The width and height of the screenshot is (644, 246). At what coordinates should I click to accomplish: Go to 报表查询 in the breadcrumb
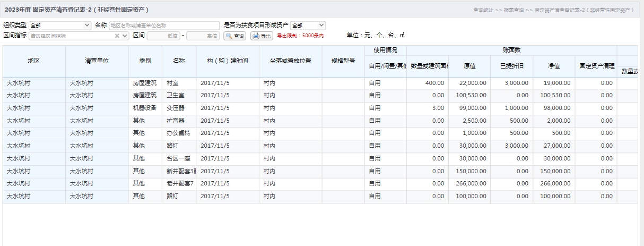click(x=514, y=10)
